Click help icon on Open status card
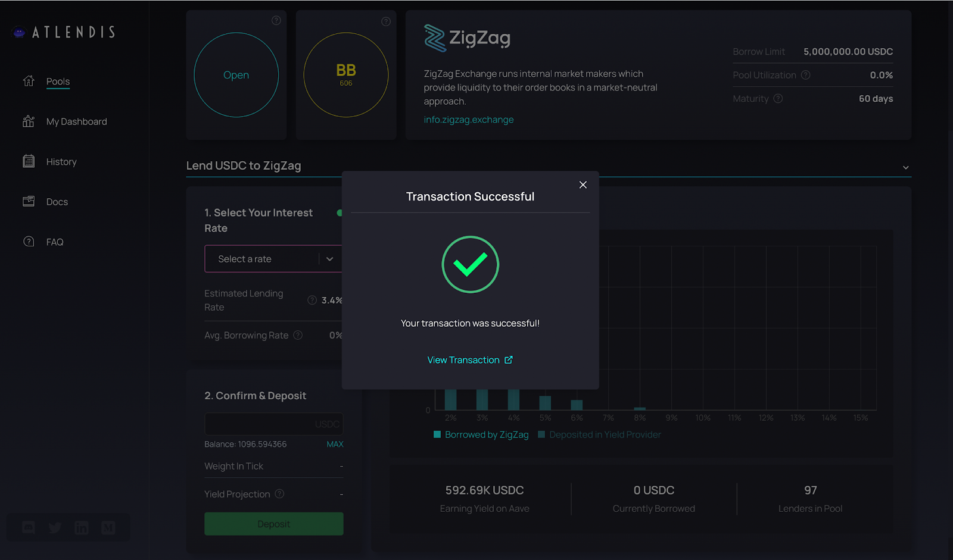The height and width of the screenshot is (560, 953). [276, 20]
